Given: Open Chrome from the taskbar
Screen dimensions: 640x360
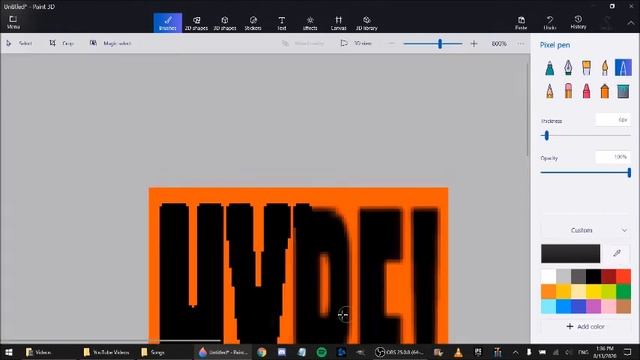Looking at the screenshot, I should (262, 352).
